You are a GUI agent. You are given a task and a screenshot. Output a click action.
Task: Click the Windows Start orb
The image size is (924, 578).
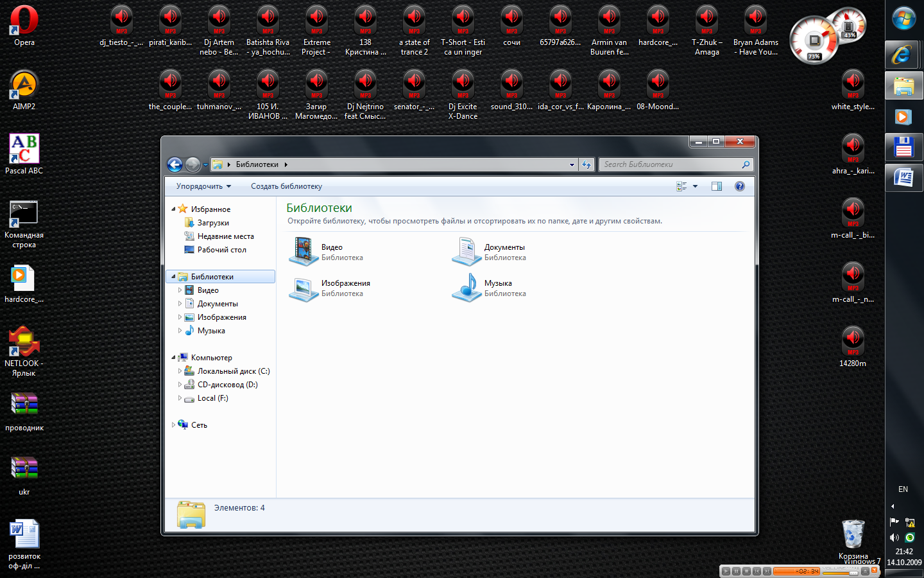pyautogui.click(x=904, y=19)
